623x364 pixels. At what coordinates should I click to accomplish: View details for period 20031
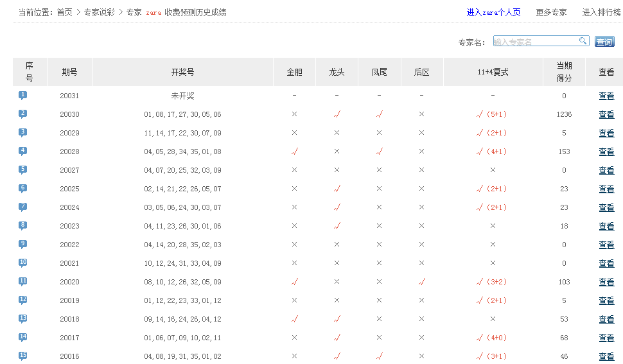(x=606, y=96)
